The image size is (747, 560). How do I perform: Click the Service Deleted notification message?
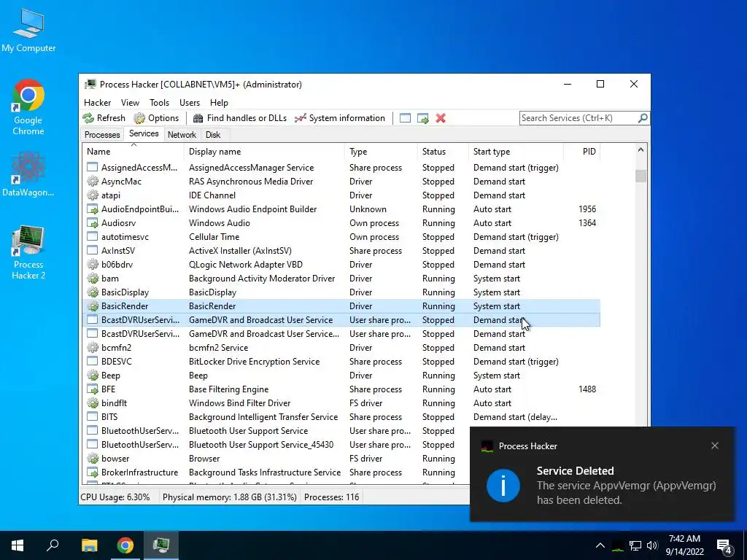tap(627, 493)
